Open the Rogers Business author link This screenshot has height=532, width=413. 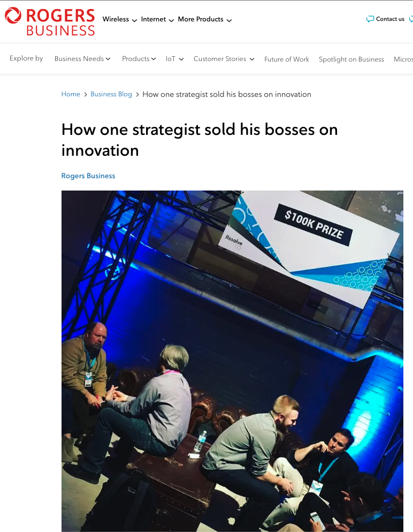(88, 176)
